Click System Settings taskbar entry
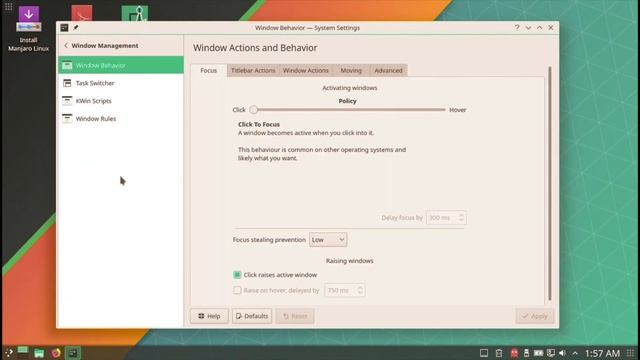Viewport: 640px width, 360px height. pos(73,353)
